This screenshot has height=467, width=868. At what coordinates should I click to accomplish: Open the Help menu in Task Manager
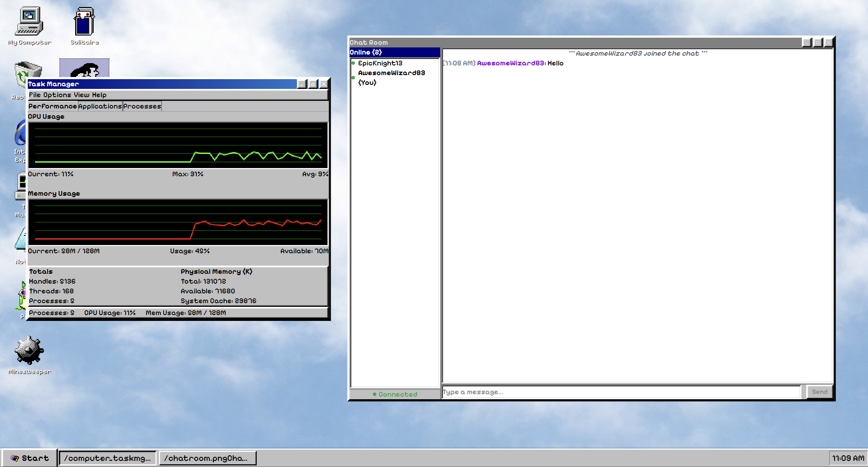[99, 95]
